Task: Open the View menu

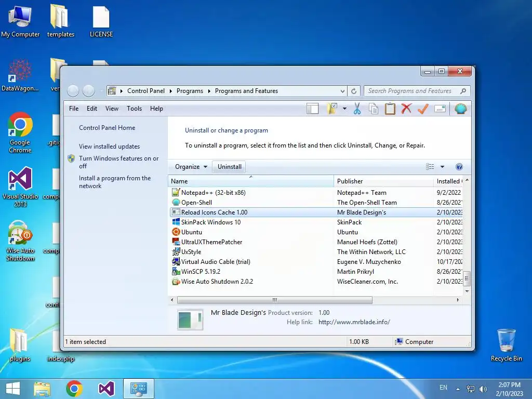Action: click(112, 109)
